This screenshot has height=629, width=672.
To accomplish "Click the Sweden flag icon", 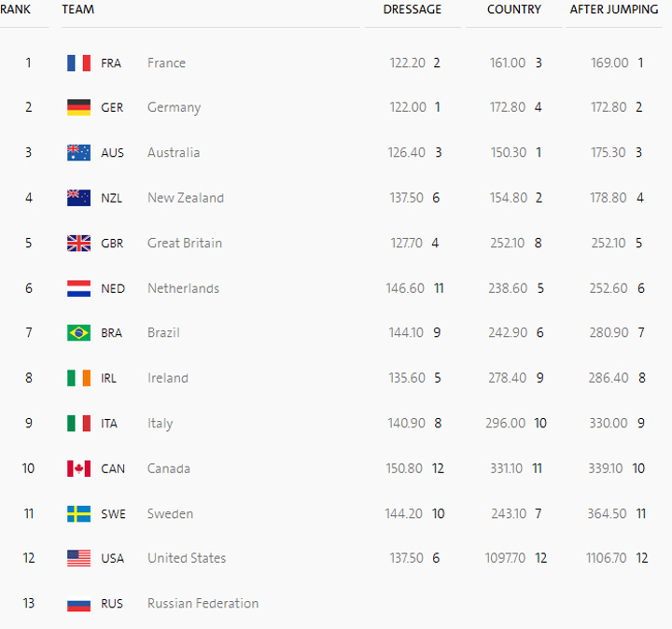I will 78,513.
